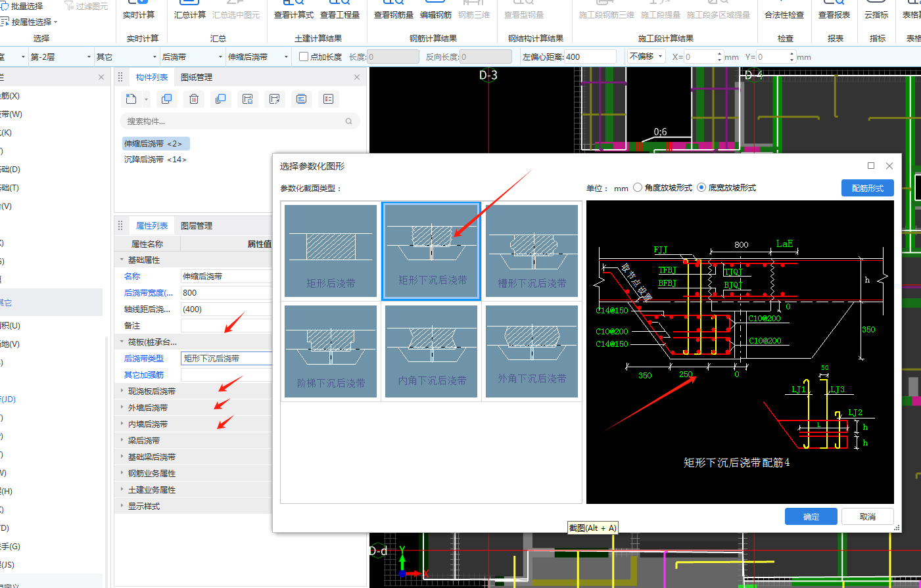Click the 搜索构件 search box
This screenshot has width=921, height=588.
pyautogui.click(x=240, y=122)
